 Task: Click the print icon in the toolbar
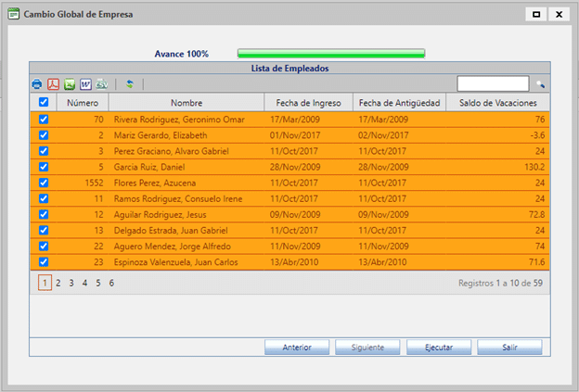(x=37, y=84)
